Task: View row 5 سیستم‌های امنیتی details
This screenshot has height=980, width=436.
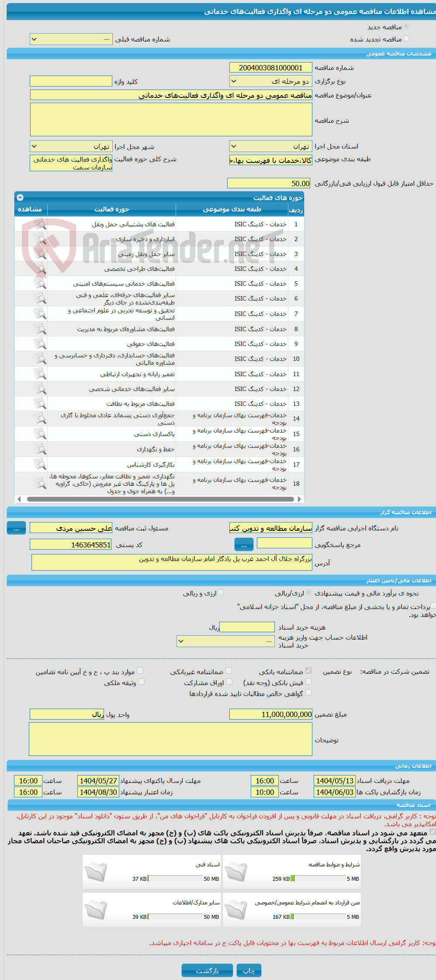Action: click(40, 284)
